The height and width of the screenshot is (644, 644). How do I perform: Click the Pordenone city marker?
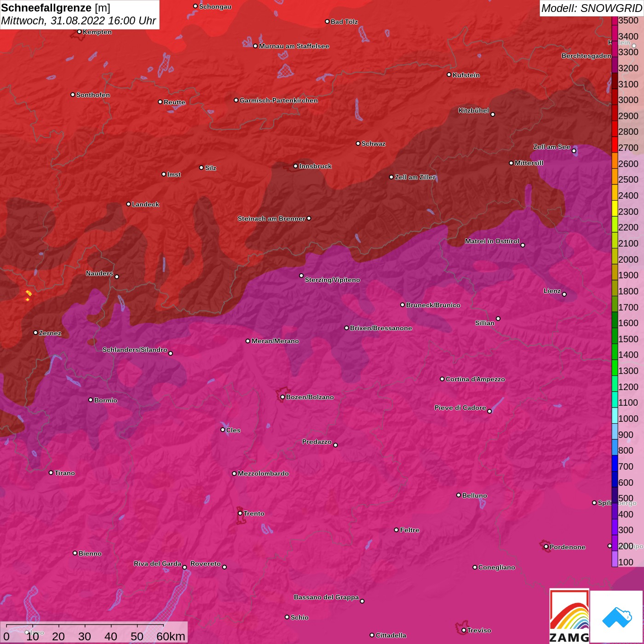point(546,547)
